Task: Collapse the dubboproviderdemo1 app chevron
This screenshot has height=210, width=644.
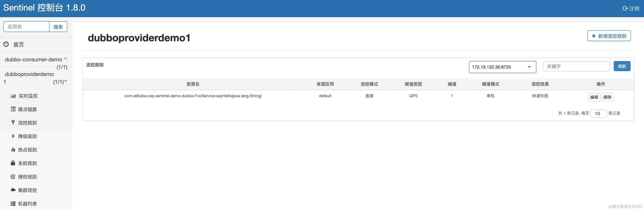Action: (66, 81)
